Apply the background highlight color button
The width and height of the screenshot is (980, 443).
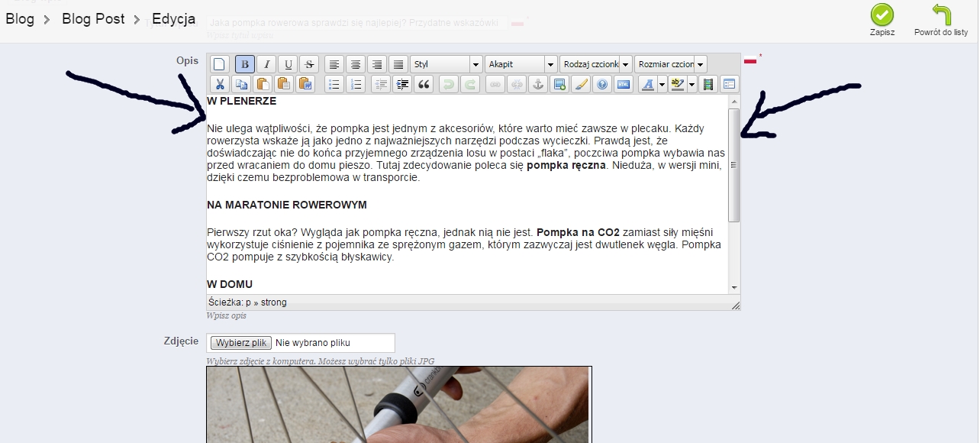[x=678, y=84]
